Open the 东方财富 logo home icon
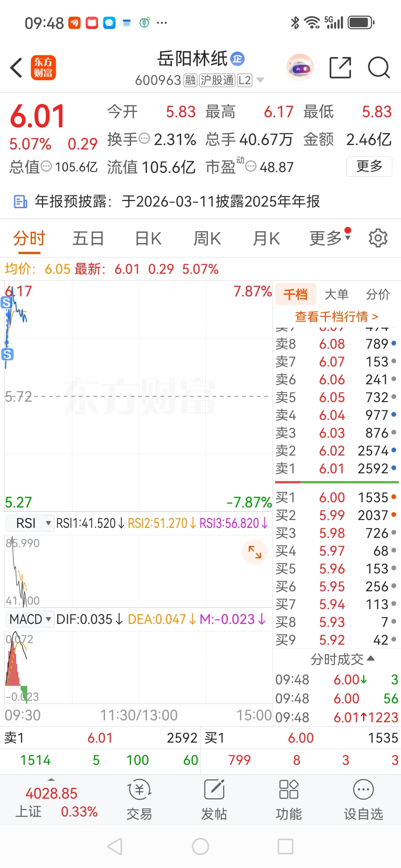Image resolution: width=401 pixels, height=868 pixels. [x=43, y=68]
